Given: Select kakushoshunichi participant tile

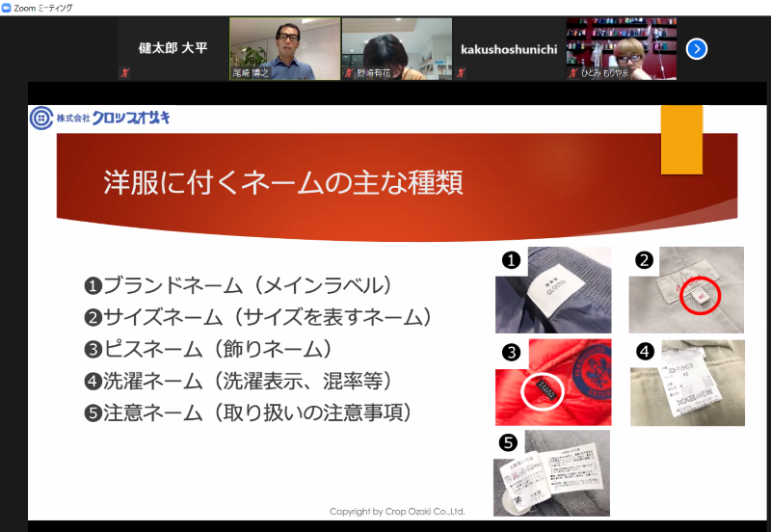Looking at the screenshot, I should click(509, 48).
